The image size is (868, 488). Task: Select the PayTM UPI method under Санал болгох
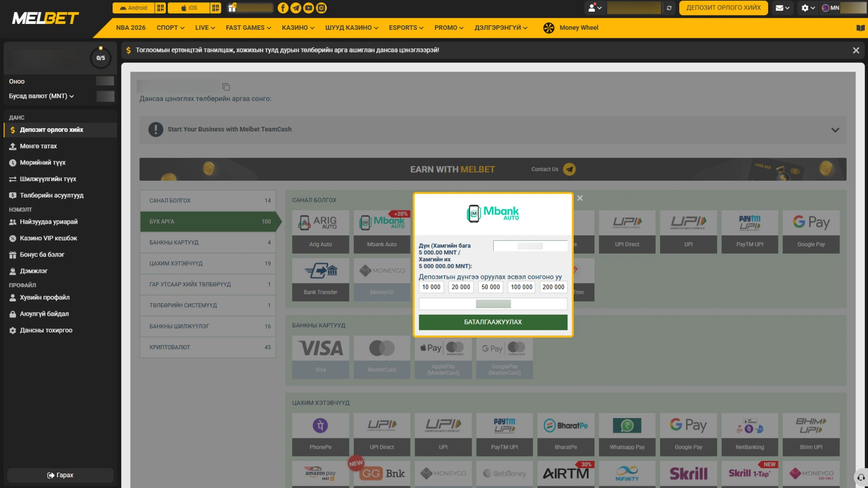[x=750, y=231]
